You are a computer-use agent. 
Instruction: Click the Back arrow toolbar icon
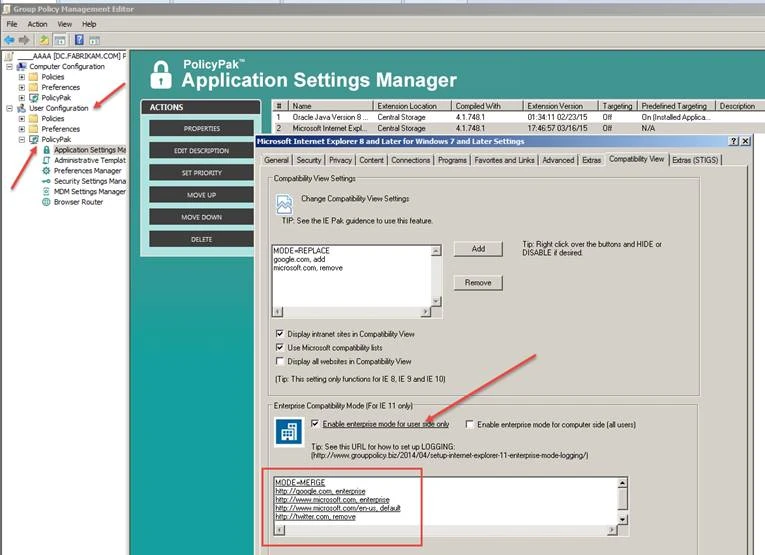(x=9, y=39)
